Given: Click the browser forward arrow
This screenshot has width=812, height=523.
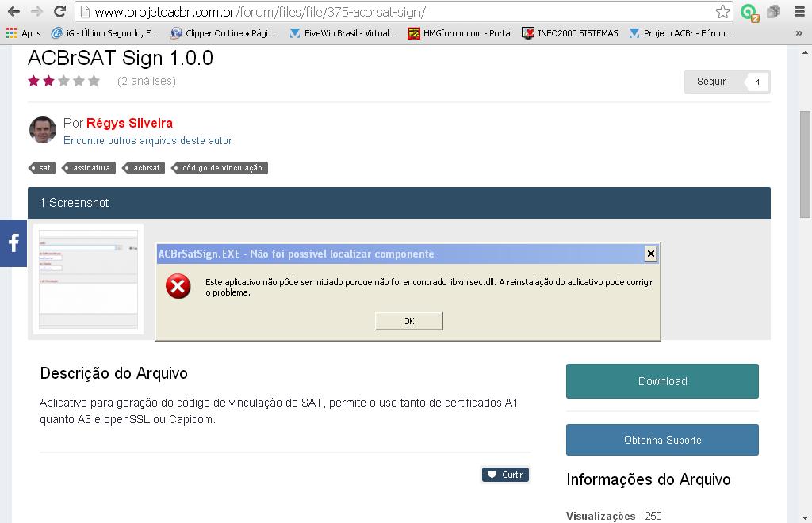Looking at the screenshot, I should coord(36,11).
